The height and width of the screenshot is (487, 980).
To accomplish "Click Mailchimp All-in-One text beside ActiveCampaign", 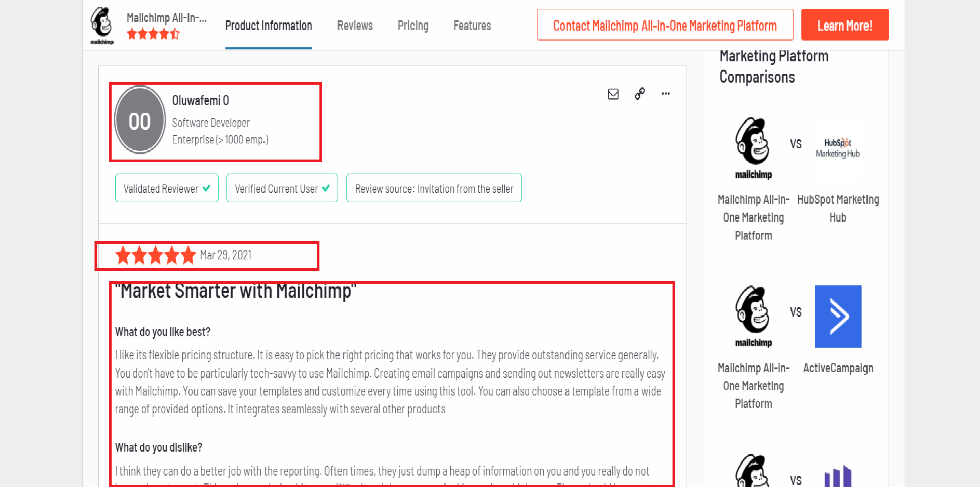I will click(x=754, y=386).
